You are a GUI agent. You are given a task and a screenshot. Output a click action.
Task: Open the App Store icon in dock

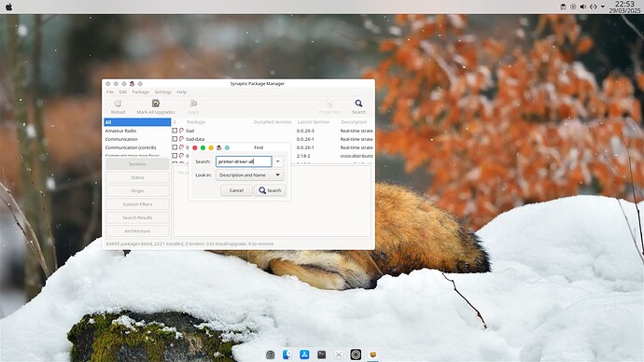(304, 355)
